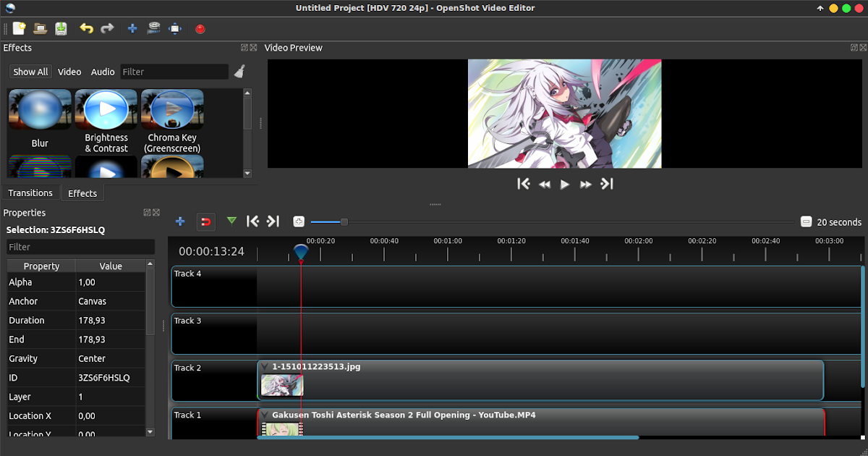Screen dimensions: 868x456
Task: Toggle snapping with the magnet icon
Action: 206,221
